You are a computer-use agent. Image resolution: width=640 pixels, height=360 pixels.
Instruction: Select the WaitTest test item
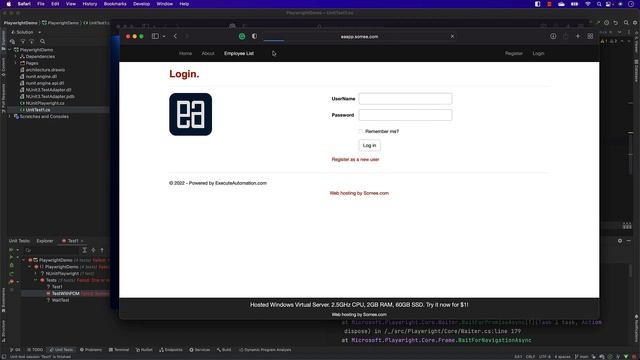(x=60, y=300)
